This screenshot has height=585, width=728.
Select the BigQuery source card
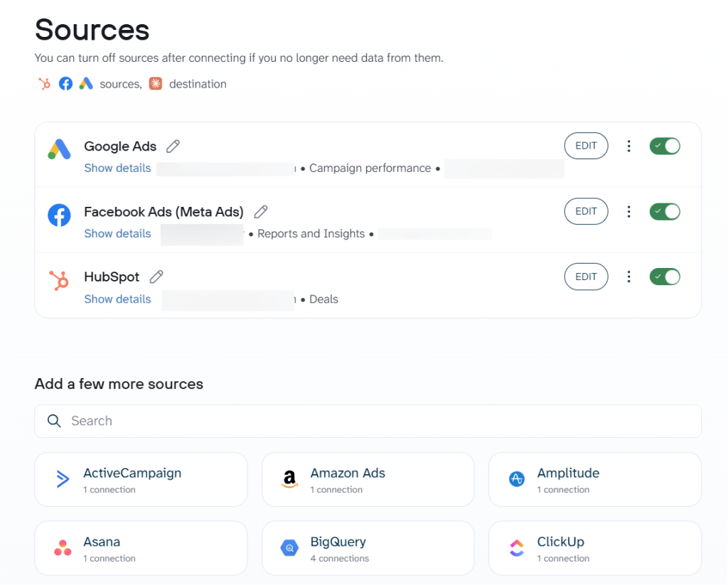(368, 548)
